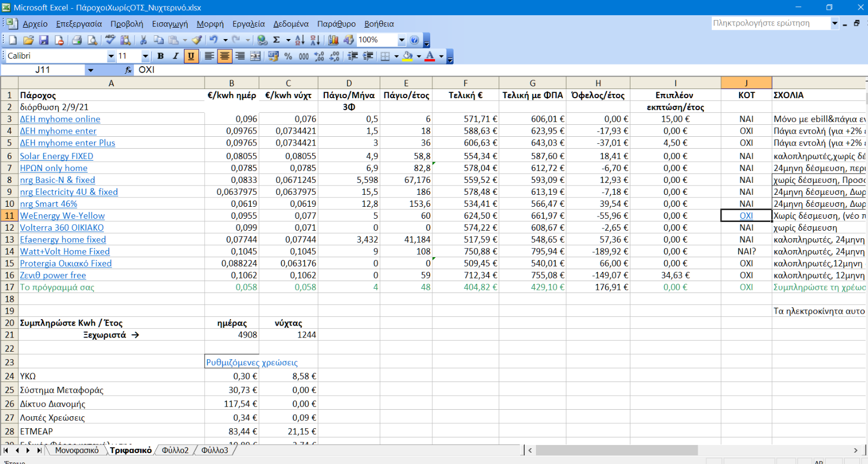Expand the Undo history dropdown arrow

tap(225, 40)
